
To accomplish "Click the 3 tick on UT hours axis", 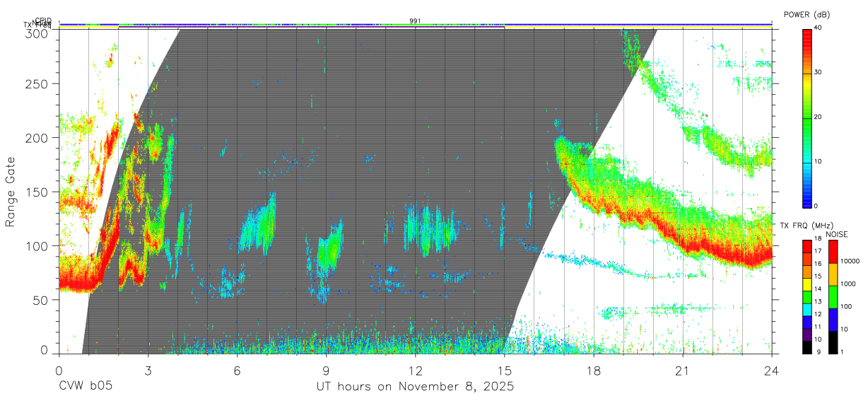I will 148,369.
